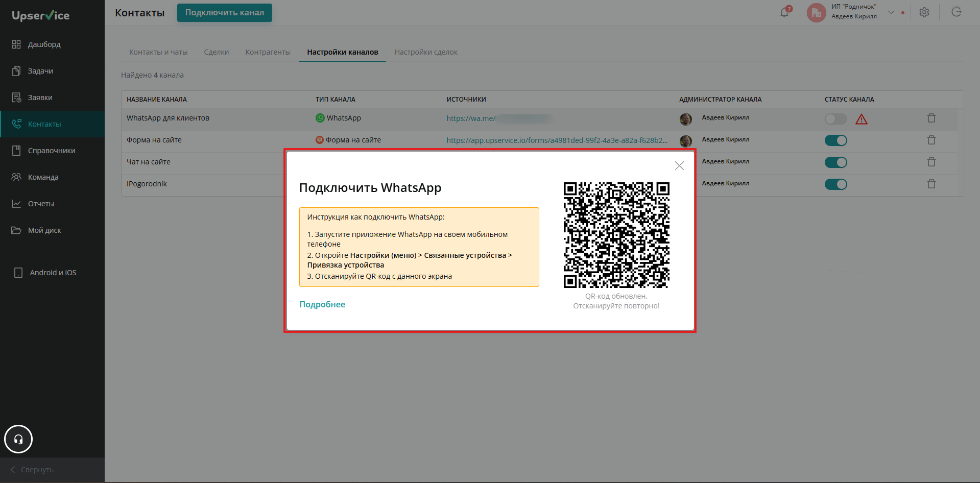Turn off the IPogorodnik channel toggle
Screen dimensions: 980x483
coord(836,184)
